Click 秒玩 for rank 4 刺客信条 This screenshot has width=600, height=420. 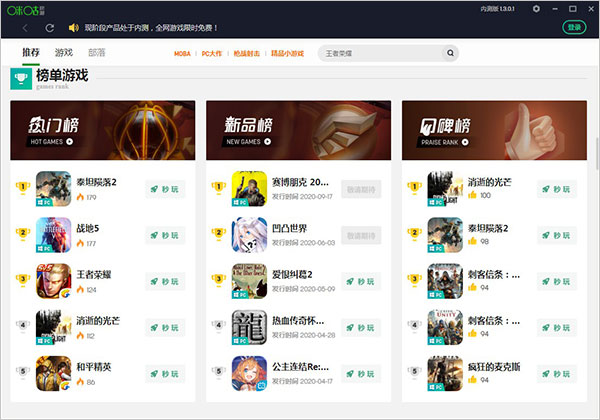pyautogui.click(x=557, y=328)
